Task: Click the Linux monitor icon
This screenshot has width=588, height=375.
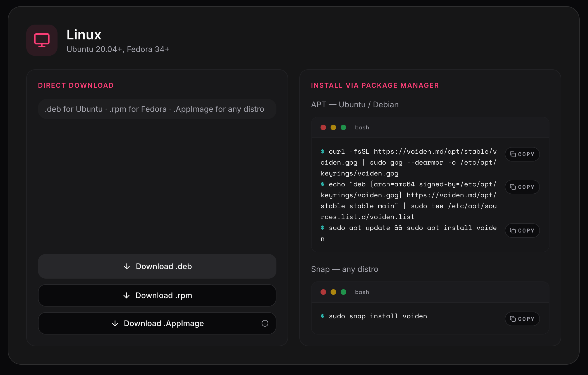Action: pos(42,40)
